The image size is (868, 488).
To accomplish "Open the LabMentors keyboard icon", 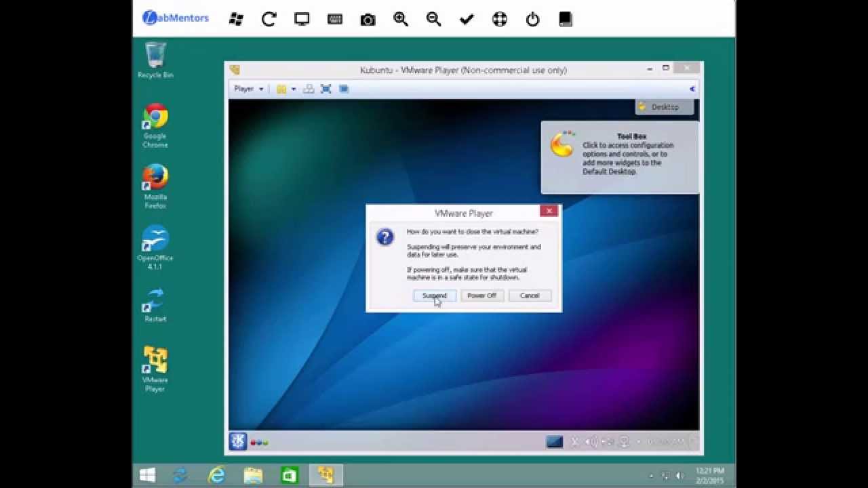I will [335, 19].
